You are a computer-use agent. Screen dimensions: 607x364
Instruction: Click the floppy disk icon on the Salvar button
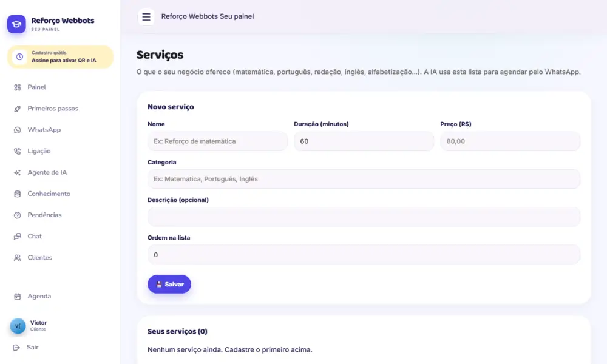coord(158,285)
